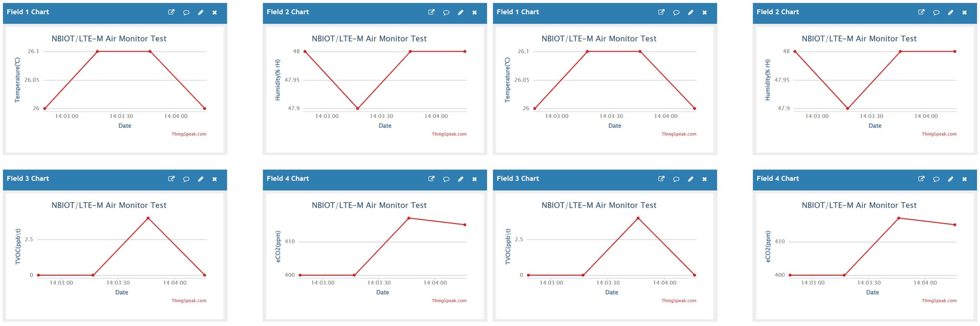Edit first Field 1 Chart with pencil icon
The height and width of the screenshot is (326, 980).
[x=201, y=13]
